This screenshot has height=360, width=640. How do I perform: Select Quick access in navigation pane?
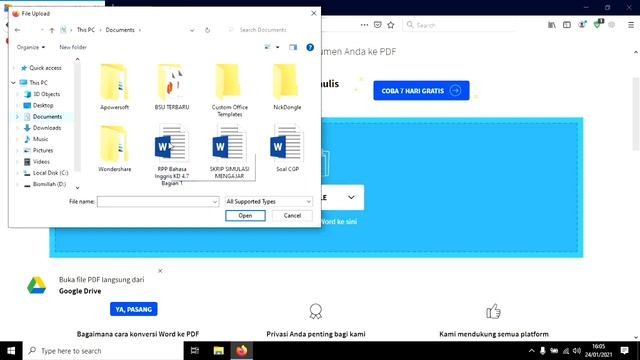[45, 68]
